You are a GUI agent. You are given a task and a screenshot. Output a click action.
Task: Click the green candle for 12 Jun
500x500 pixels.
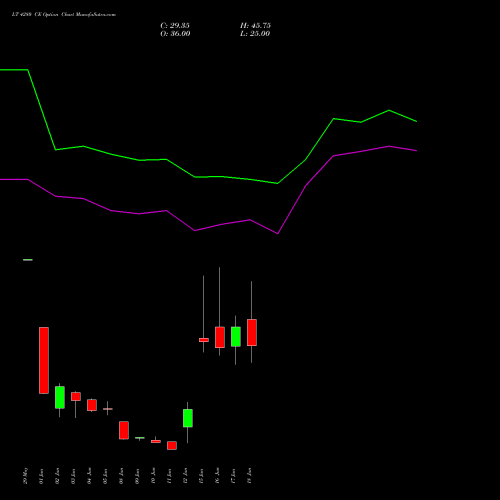[188, 418]
